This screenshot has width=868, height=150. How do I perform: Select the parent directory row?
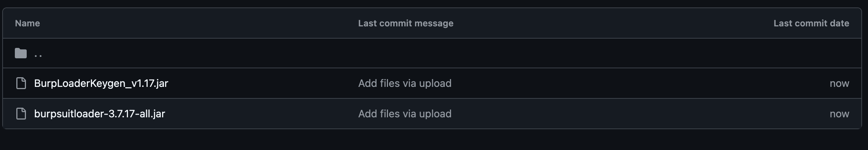coord(432,53)
